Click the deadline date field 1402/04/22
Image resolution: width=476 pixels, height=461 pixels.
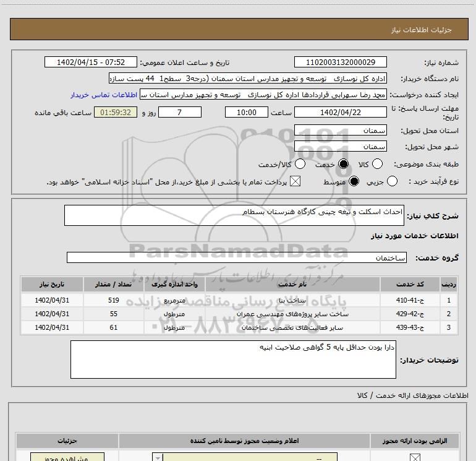[340, 112]
